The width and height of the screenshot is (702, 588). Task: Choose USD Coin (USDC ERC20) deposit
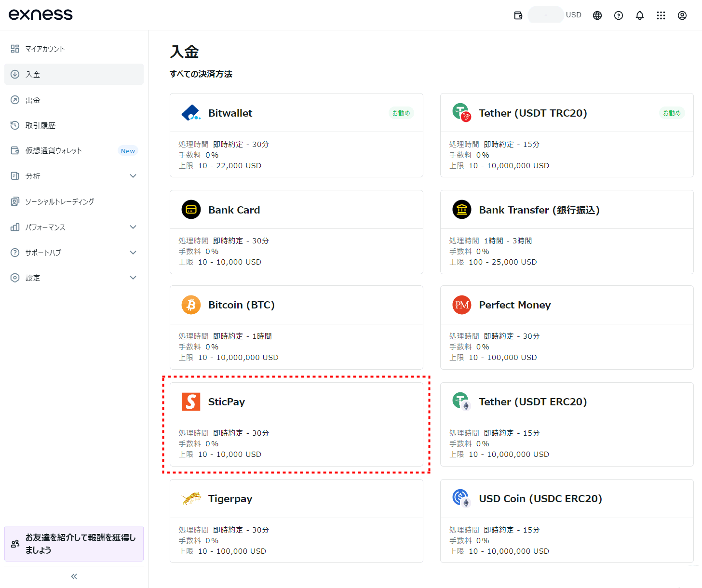(x=567, y=521)
